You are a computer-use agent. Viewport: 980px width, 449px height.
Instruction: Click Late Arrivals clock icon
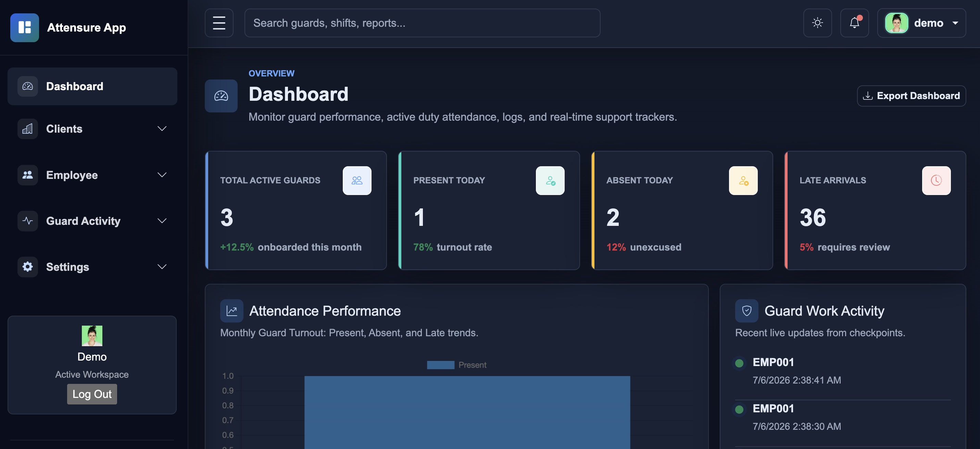[936, 180]
